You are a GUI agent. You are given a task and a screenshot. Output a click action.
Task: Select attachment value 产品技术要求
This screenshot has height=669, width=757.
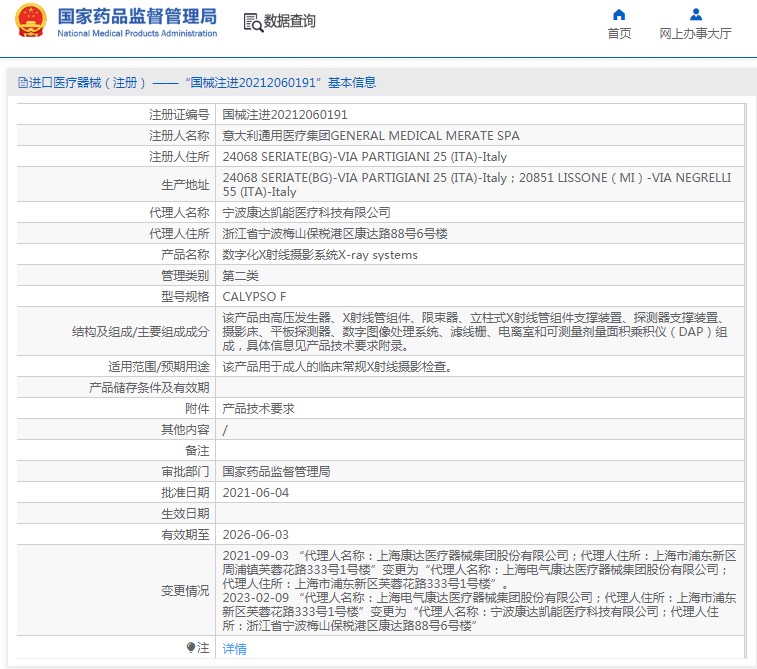coord(258,409)
